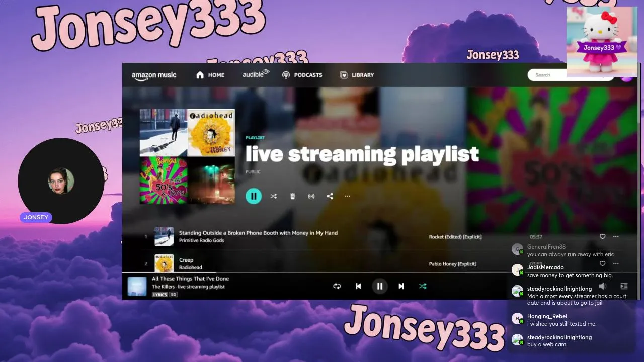Share the live streaming playlist
The height and width of the screenshot is (362, 644).
(330, 196)
